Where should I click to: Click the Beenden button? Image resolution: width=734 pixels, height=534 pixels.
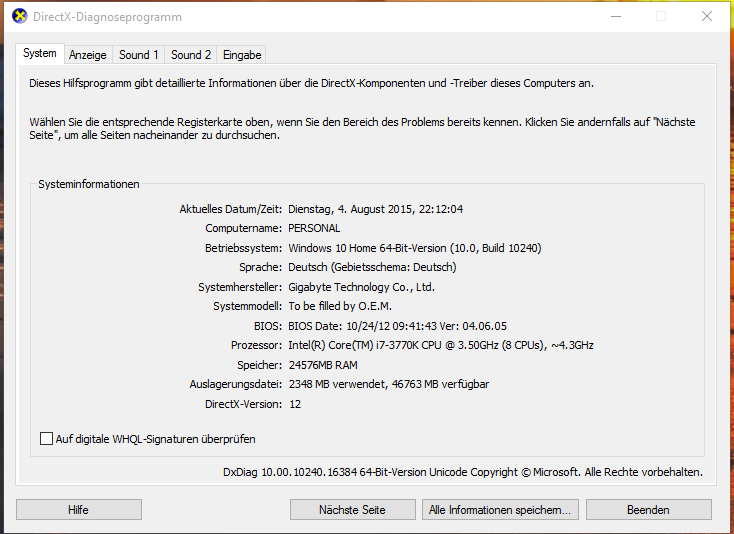tap(648, 509)
